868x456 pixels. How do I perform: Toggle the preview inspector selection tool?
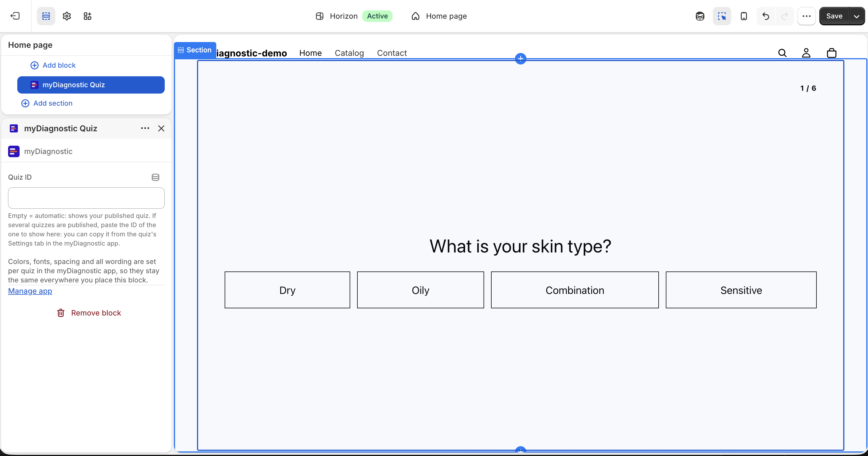722,16
